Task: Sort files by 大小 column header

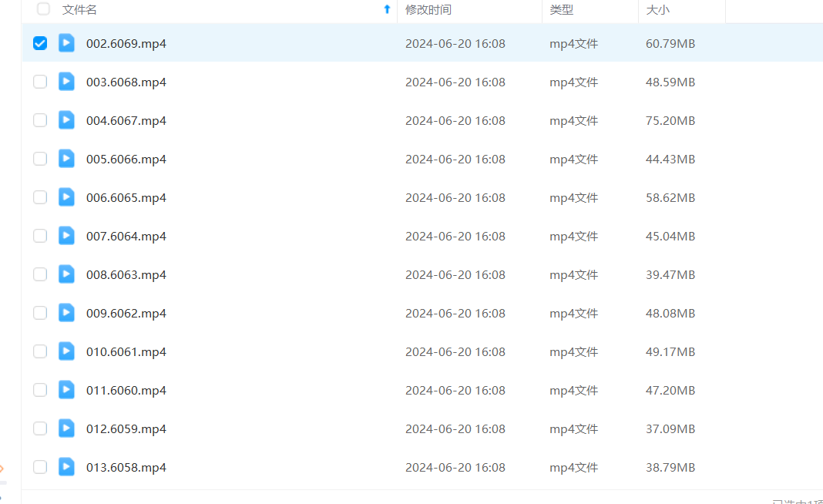Action: pyautogui.click(x=657, y=10)
